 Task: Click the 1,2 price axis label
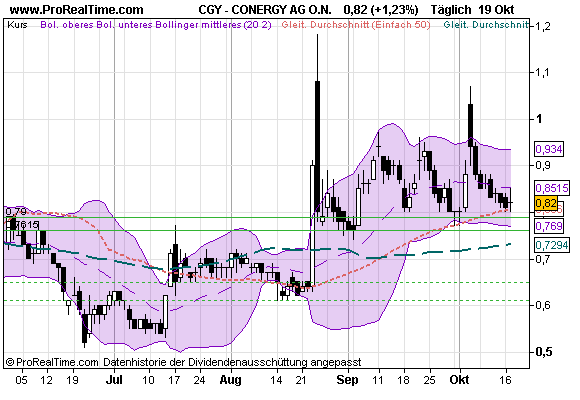[542, 26]
